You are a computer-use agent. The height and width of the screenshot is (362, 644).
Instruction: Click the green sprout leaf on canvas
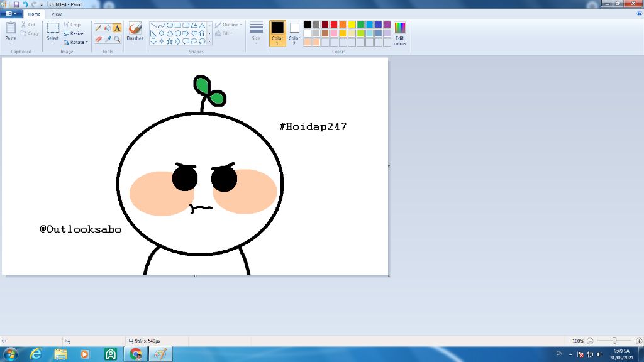pyautogui.click(x=202, y=85)
